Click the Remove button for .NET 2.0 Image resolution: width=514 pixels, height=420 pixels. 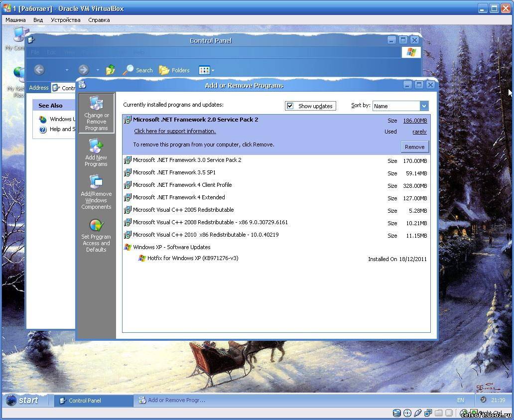414,147
